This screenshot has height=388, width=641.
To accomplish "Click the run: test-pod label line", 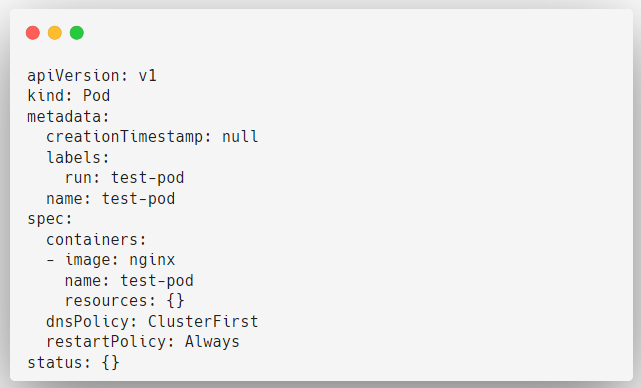I will click(x=124, y=178).
